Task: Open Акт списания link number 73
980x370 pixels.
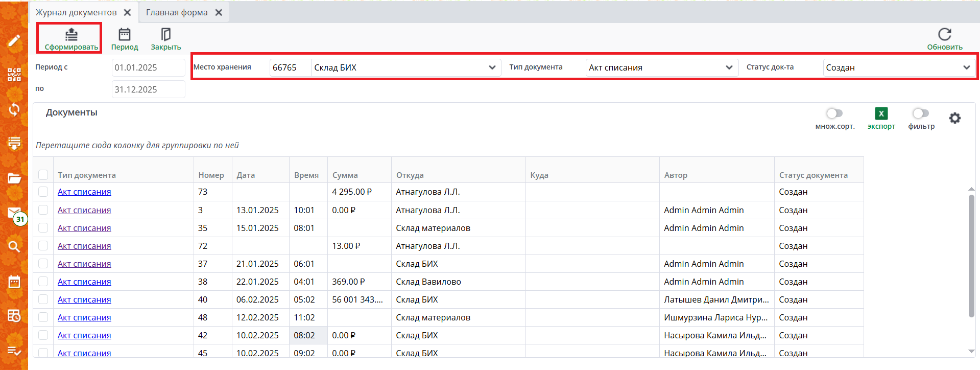Action: point(84,192)
